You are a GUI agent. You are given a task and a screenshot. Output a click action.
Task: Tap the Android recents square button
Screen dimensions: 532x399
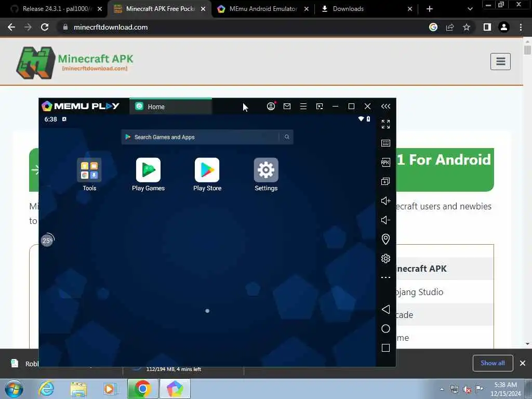tap(385, 348)
